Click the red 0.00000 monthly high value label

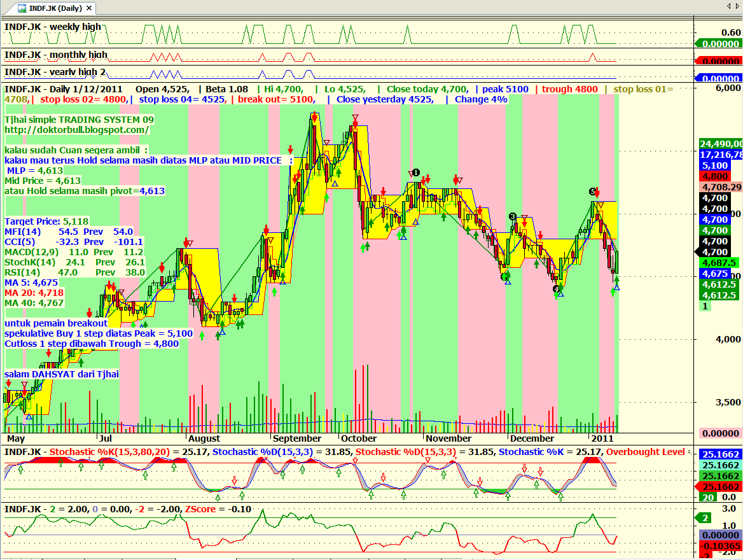[720, 61]
